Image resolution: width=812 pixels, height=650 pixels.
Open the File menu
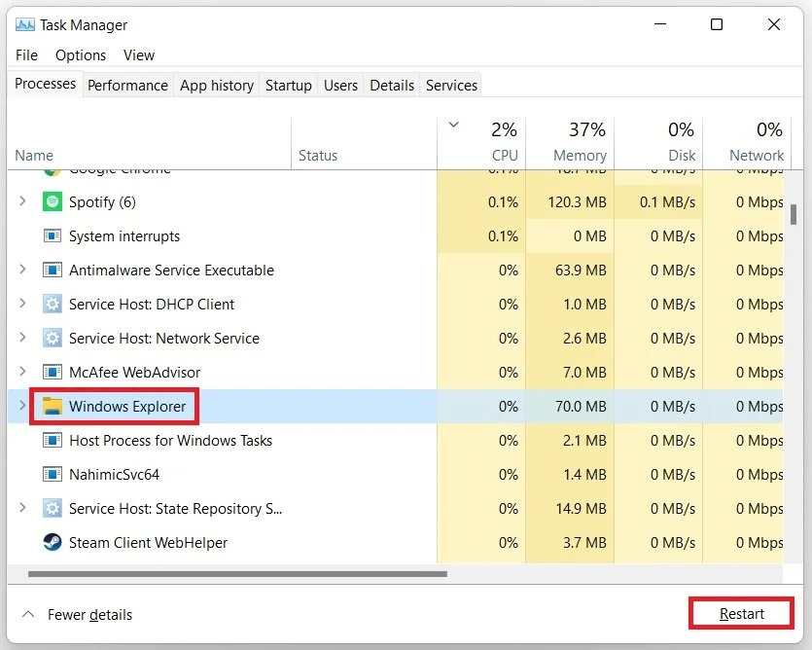pyautogui.click(x=26, y=55)
